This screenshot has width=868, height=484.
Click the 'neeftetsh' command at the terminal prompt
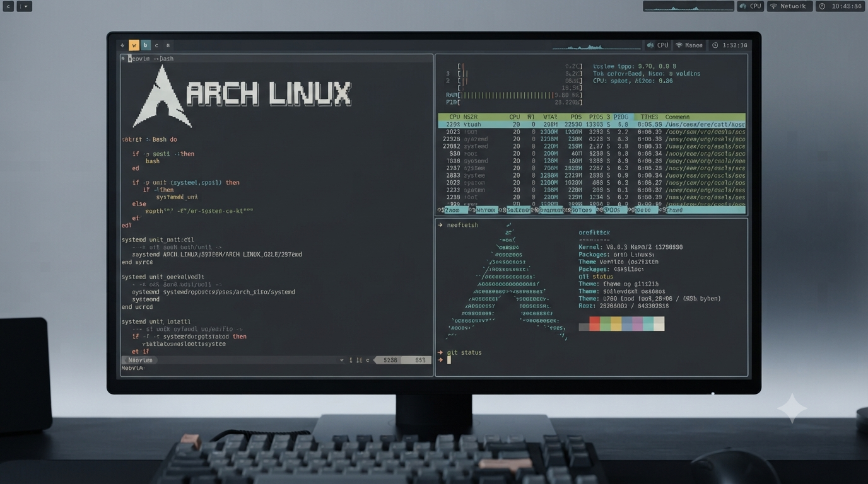click(x=462, y=225)
